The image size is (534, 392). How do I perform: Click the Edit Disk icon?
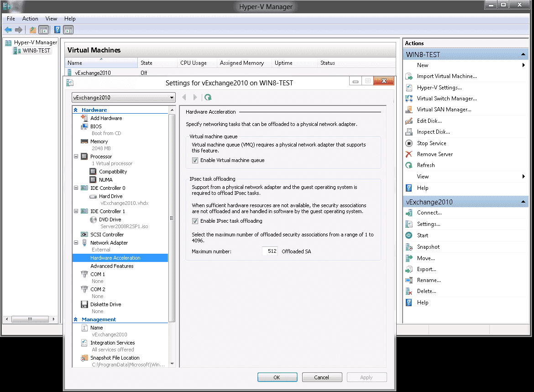coord(409,121)
